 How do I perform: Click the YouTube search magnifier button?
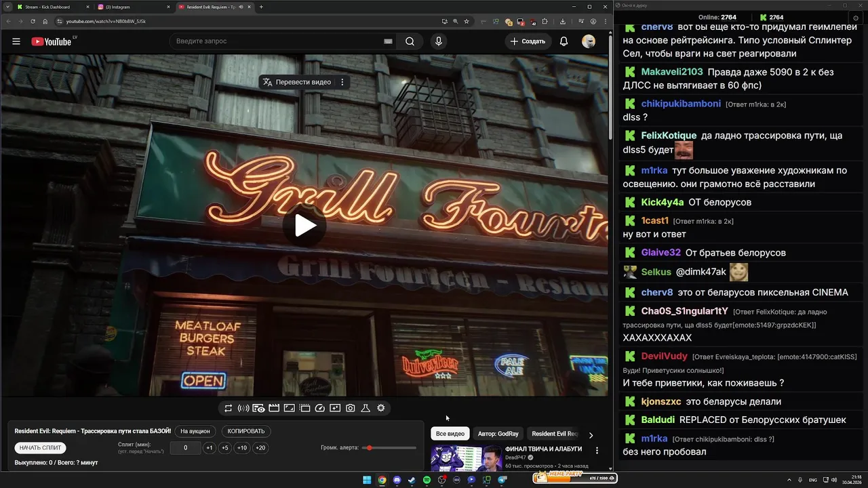point(410,41)
